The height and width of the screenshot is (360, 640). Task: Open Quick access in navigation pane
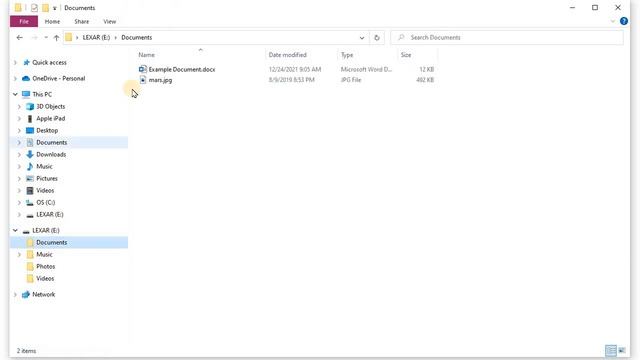(x=49, y=62)
